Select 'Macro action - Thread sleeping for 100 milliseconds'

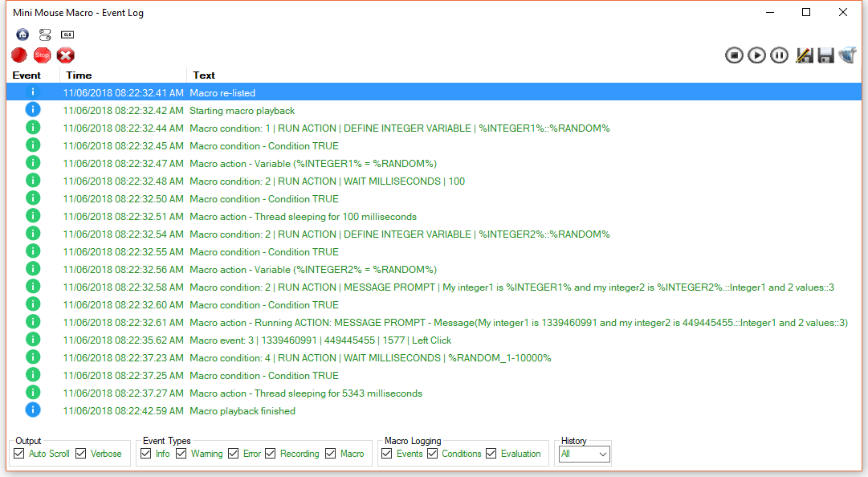tap(434, 216)
